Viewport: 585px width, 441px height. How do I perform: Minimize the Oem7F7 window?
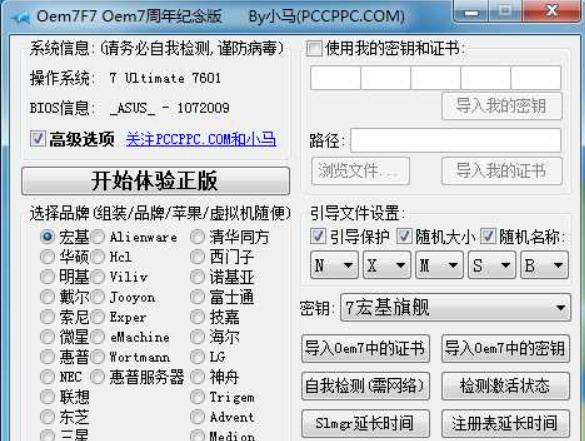[x=471, y=11]
